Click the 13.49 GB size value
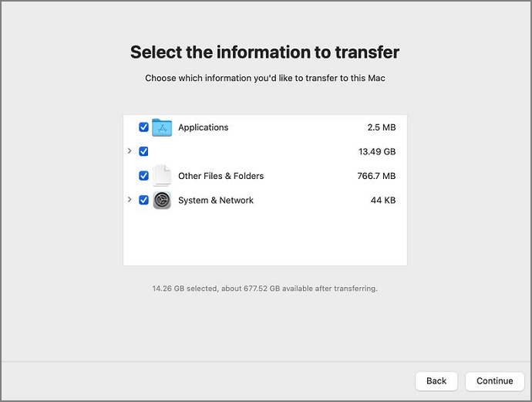 point(377,152)
